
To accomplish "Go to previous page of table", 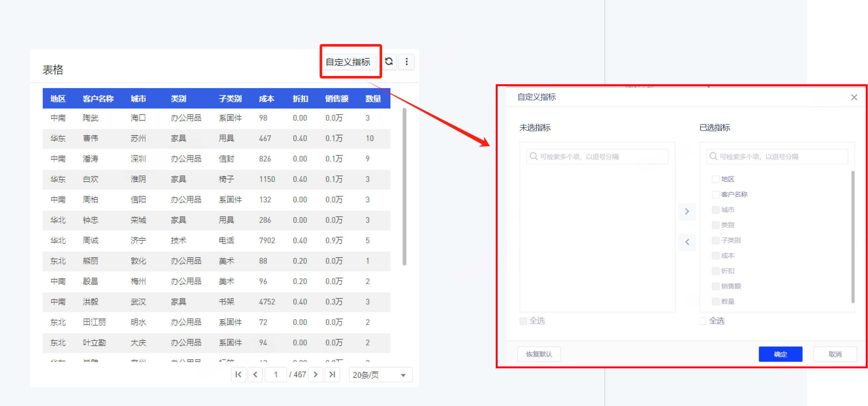I will pyautogui.click(x=256, y=375).
